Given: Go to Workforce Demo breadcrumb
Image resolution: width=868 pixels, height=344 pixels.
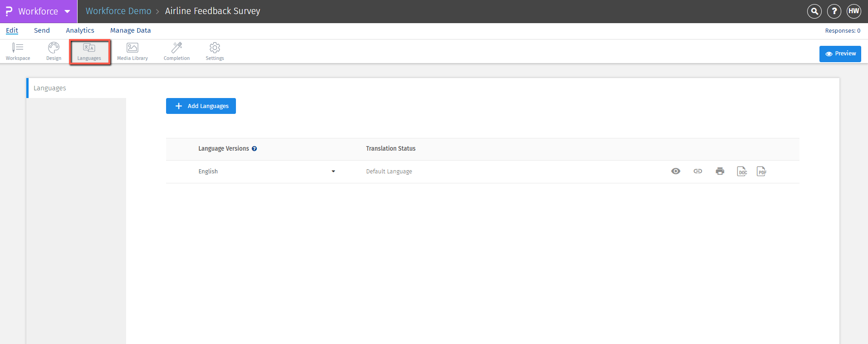Looking at the screenshot, I should point(118,11).
